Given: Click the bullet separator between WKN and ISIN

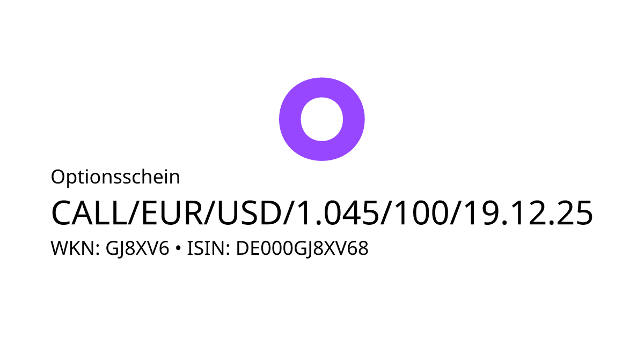Looking at the screenshot, I should [x=178, y=249].
